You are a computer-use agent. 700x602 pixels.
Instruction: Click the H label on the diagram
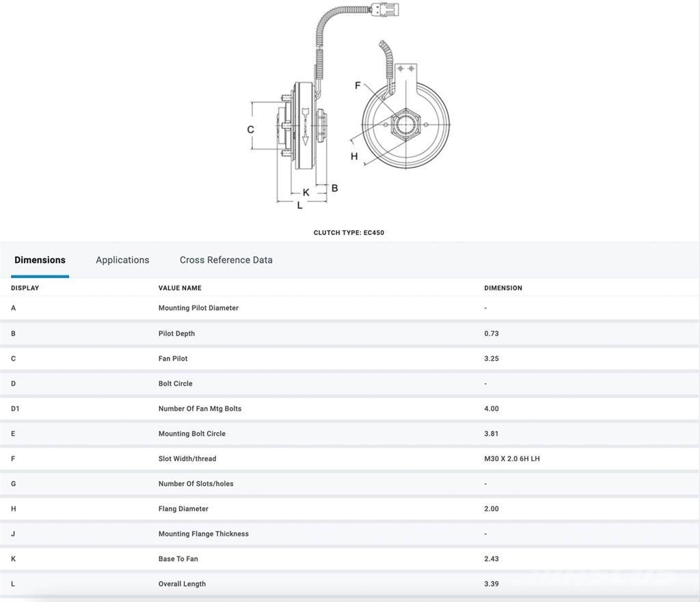(x=354, y=156)
